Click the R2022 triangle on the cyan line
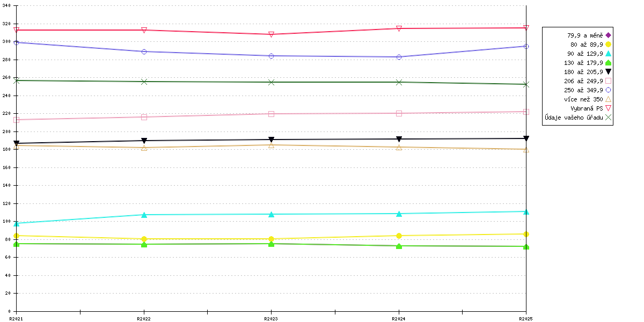The width and height of the screenshot is (644, 322). 144,215
